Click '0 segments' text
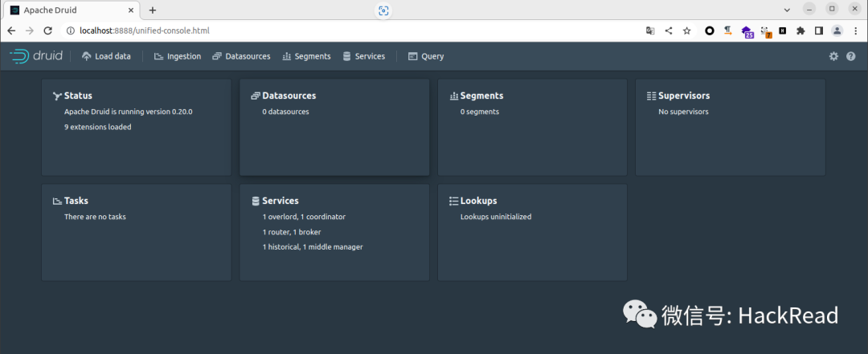This screenshot has height=354, width=868. [480, 112]
